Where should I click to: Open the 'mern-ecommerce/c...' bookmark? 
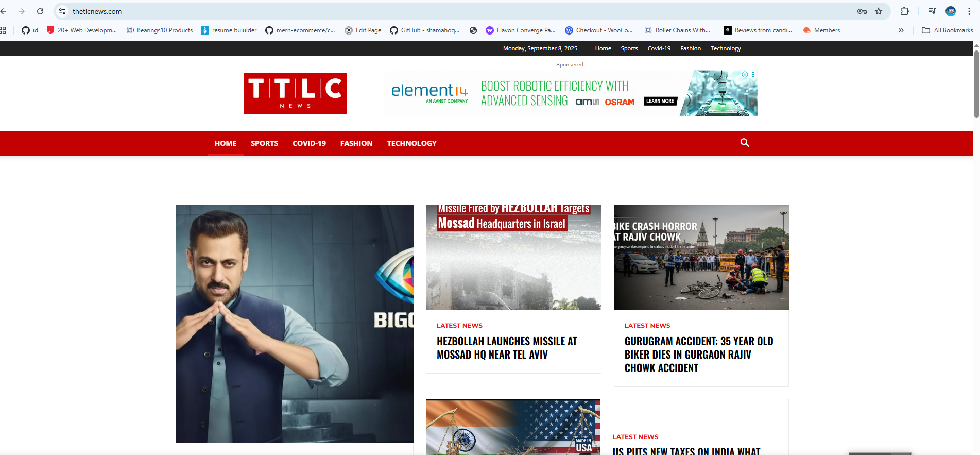click(300, 30)
